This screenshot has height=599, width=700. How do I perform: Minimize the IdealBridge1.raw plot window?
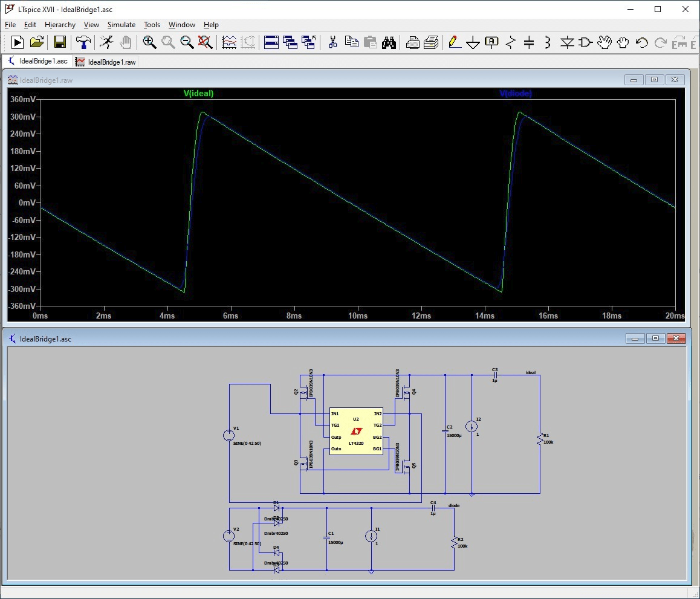[x=634, y=79]
